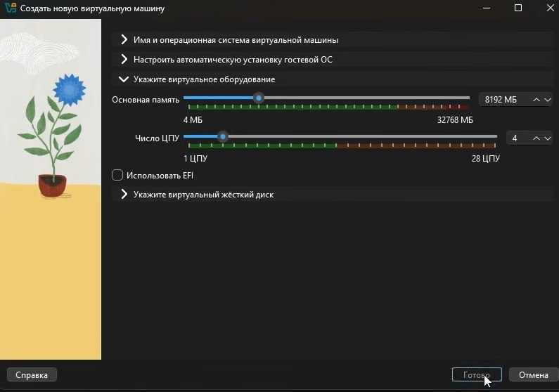The image size is (559, 392).
Task: Increase the memory with the up arrow
Action: click(x=536, y=100)
